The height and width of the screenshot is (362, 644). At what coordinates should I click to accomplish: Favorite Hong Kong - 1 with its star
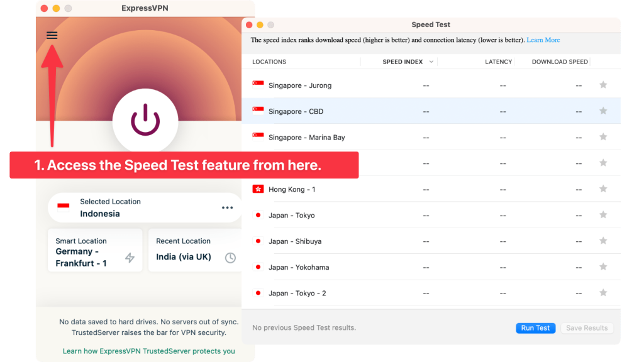tap(603, 189)
